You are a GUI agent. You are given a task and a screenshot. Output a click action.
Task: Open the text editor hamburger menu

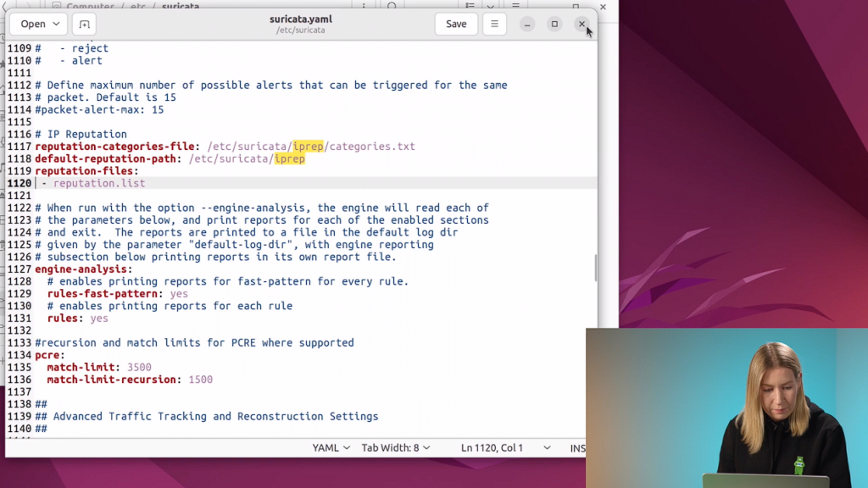(x=494, y=24)
